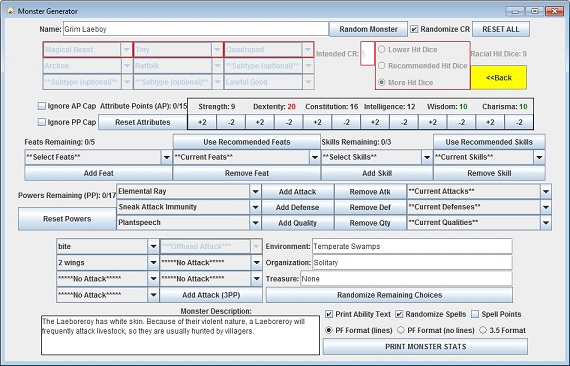Toggle the Print Ability Text checkbox
Viewport: 570px width, 366px height.
point(329,314)
